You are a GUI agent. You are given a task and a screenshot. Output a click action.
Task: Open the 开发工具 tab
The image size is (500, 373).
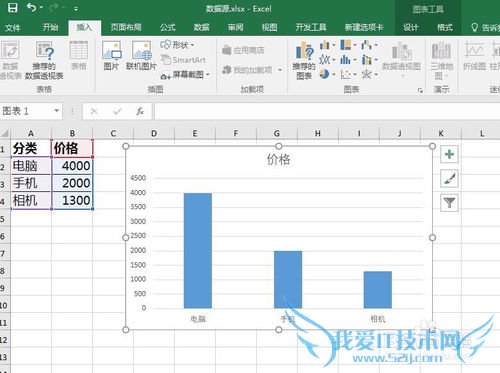tap(311, 27)
